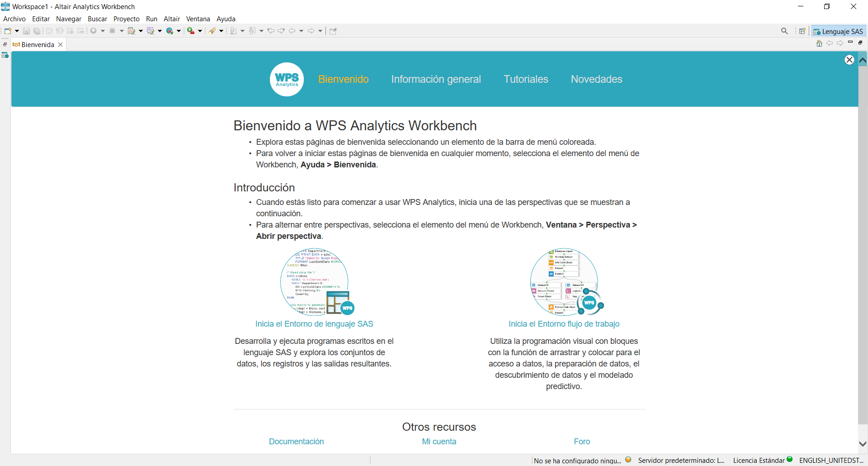Click the toolbar Back arrow icon
Screen dimensions: 868x466
click(292, 31)
